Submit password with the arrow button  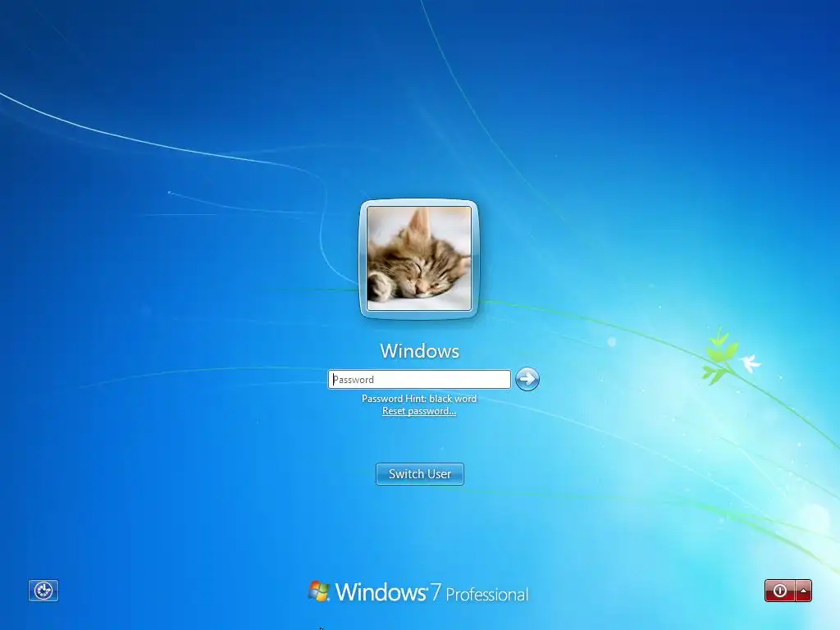[527, 379]
